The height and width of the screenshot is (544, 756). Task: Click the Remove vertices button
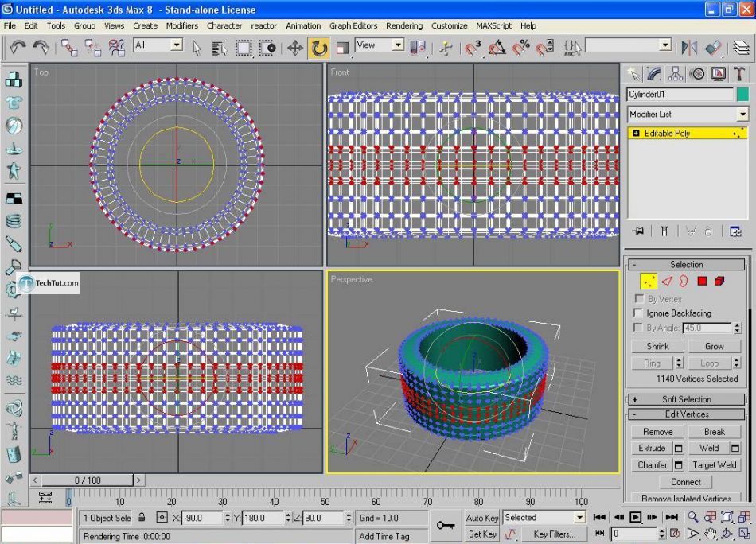pyautogui.click(x=657, y=432)
